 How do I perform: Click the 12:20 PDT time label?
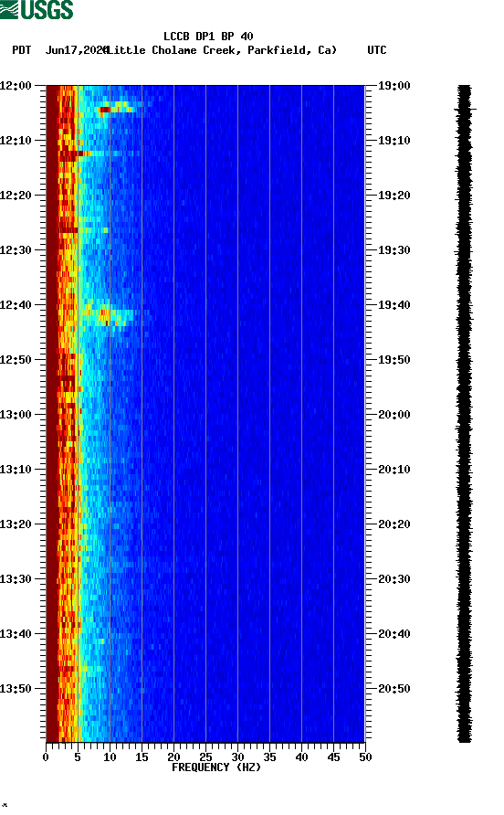pyautogui.click(x=16, y=196)
